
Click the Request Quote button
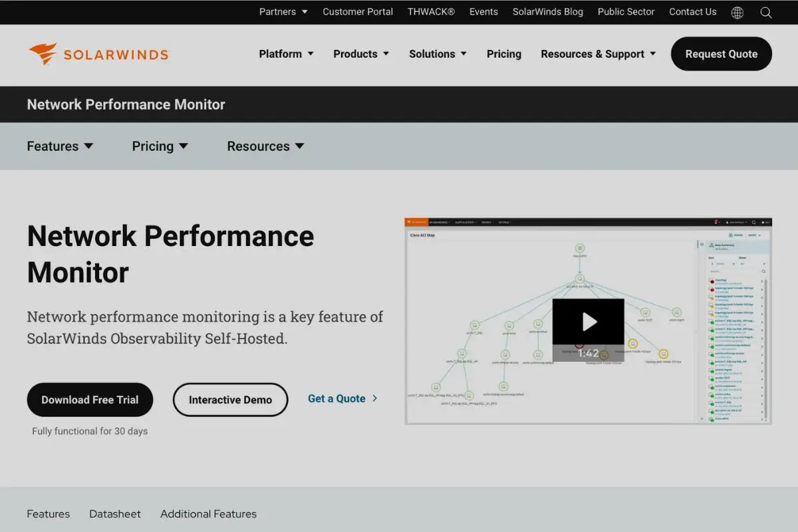(721, 54)
